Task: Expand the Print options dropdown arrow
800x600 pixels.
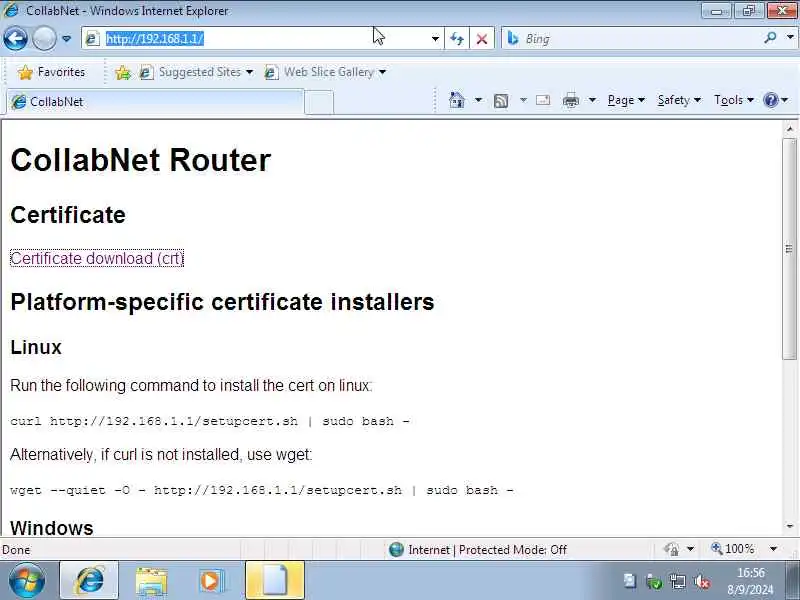Action: (592, 100)
